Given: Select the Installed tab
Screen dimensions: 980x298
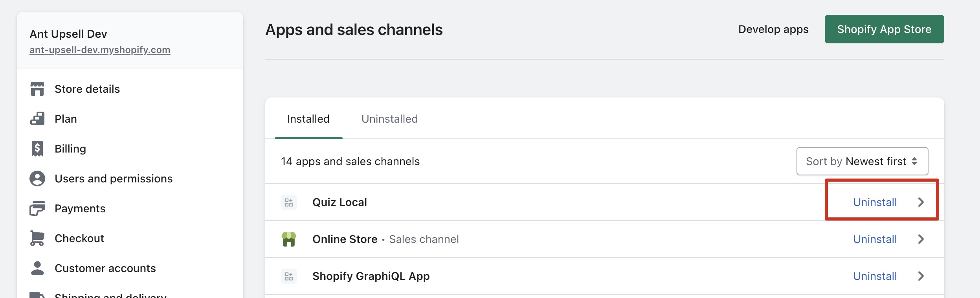Looking at the screenshot, I should (x=308, y=119).
